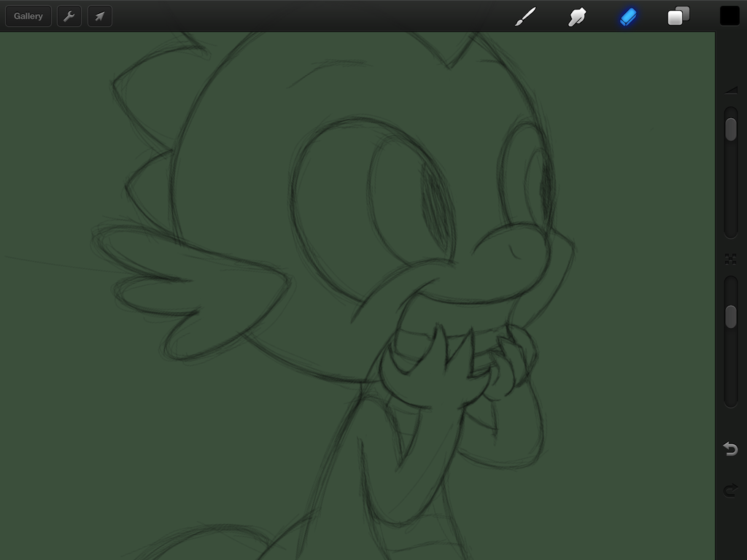Viewport: 747px width, 560px height.
Task: Select the Smudge finger tool
Action: 577,16
